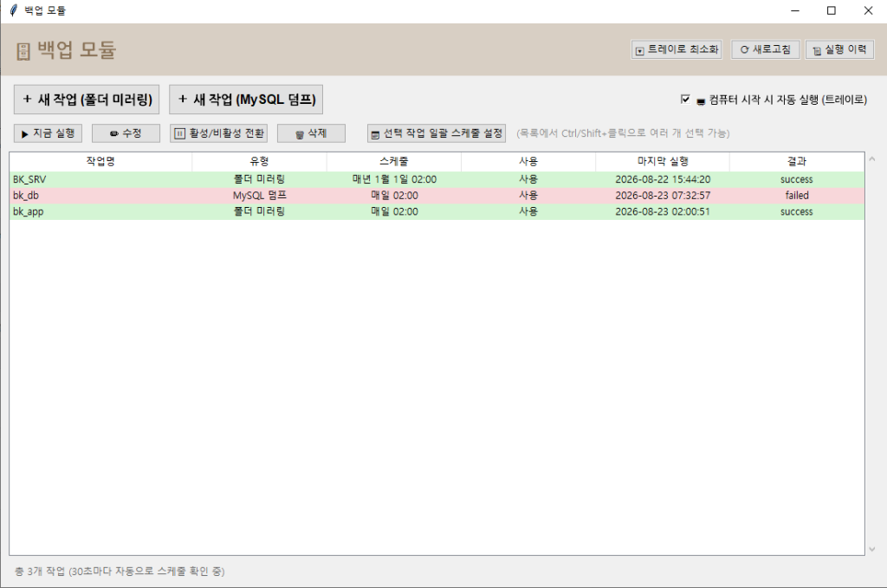Sort by the 사용 column header
Screen dimensions: 887x588
click(528, 162)
